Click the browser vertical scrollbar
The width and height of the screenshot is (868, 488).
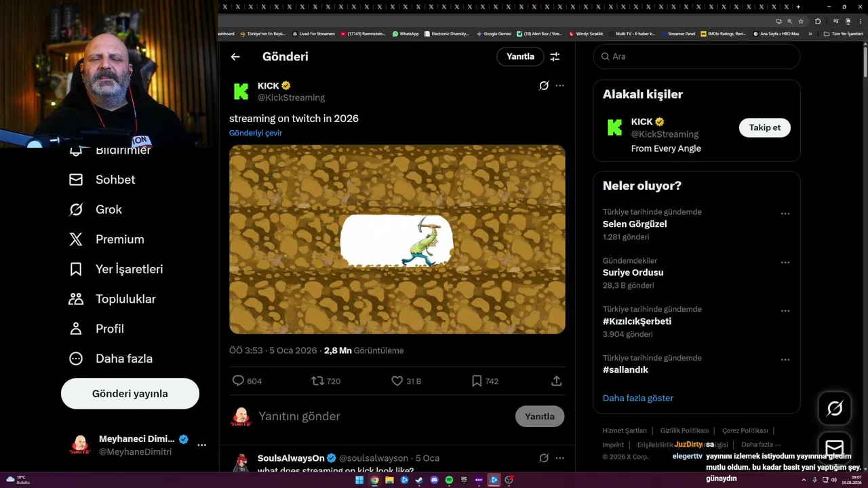[x=865, y=61]
